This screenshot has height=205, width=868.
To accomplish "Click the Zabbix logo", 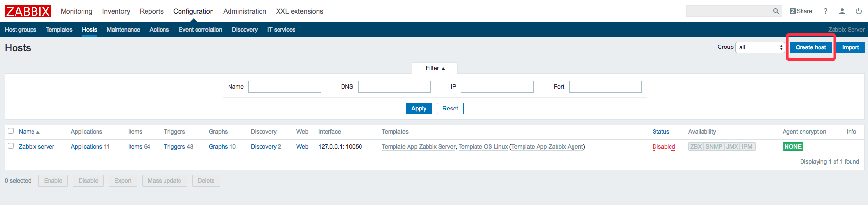I will (x=28, y=11).
